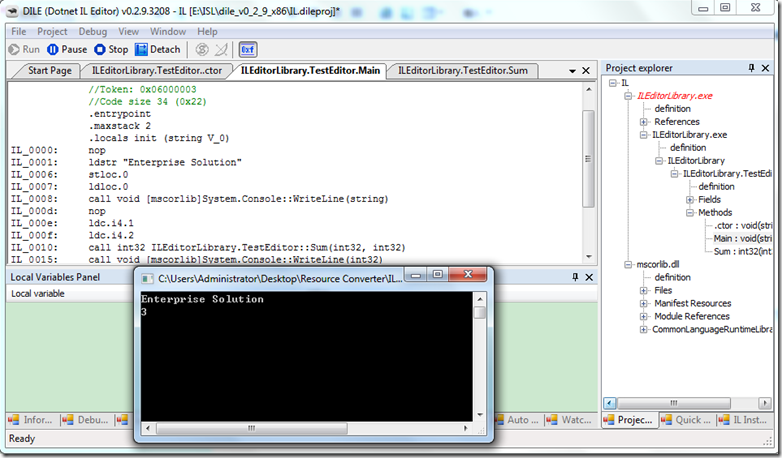The image size is (782, 458).
Task: Pin the Local Variables Panel
Action: [x=575, y=277]
